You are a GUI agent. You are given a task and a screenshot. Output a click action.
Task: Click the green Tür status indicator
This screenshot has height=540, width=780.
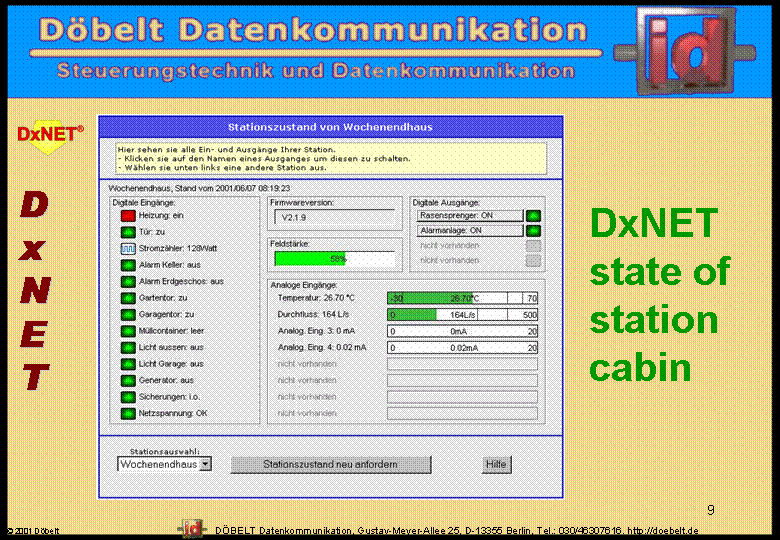pos(128,232)
